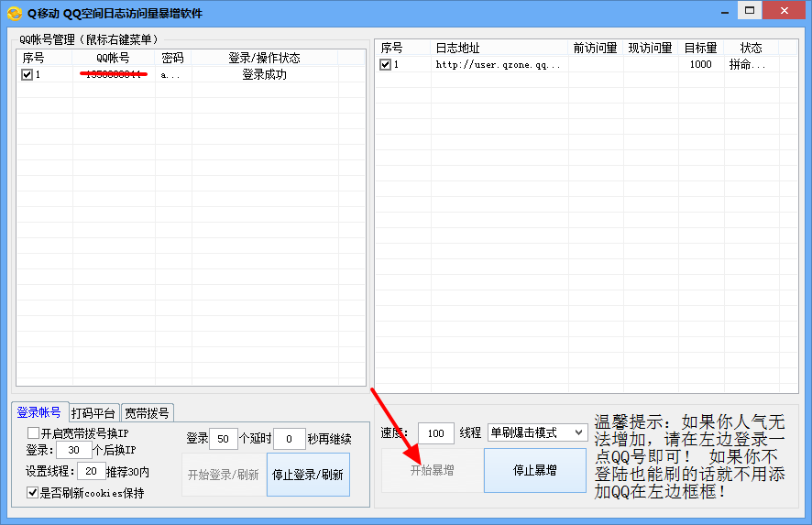Enable 开启宽带拨号换IP checkbox
This screenshot has height=525, width=812.
[x=34, y=432]
